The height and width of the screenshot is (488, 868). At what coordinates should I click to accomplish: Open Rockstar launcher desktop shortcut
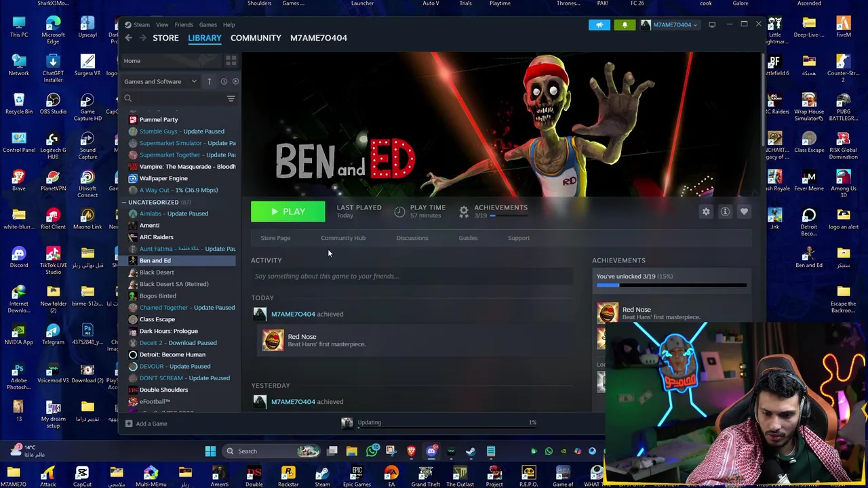click(288, 476)
